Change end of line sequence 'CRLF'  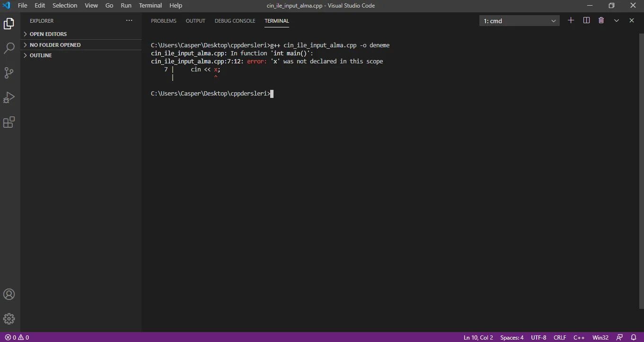[560, 337]
